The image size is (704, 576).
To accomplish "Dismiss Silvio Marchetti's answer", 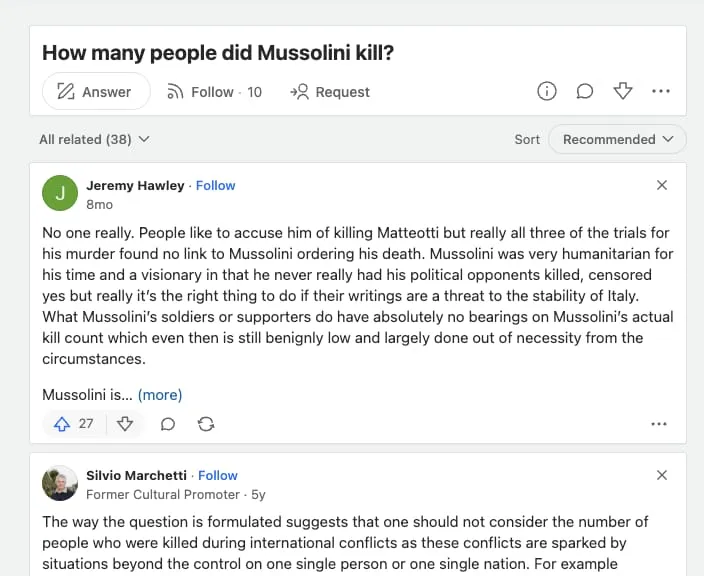I will [661, 475].
